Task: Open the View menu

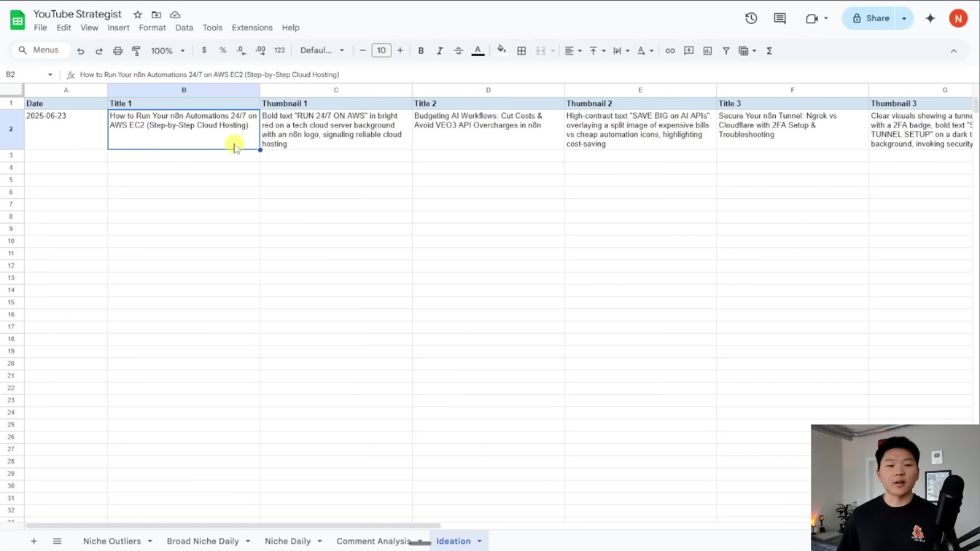Action: (89, 28)
